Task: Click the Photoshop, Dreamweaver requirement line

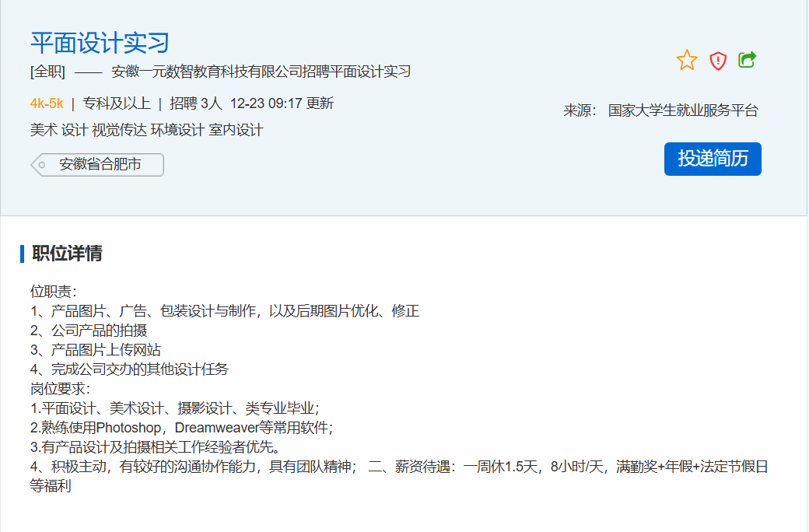Action: coord(181,428)
